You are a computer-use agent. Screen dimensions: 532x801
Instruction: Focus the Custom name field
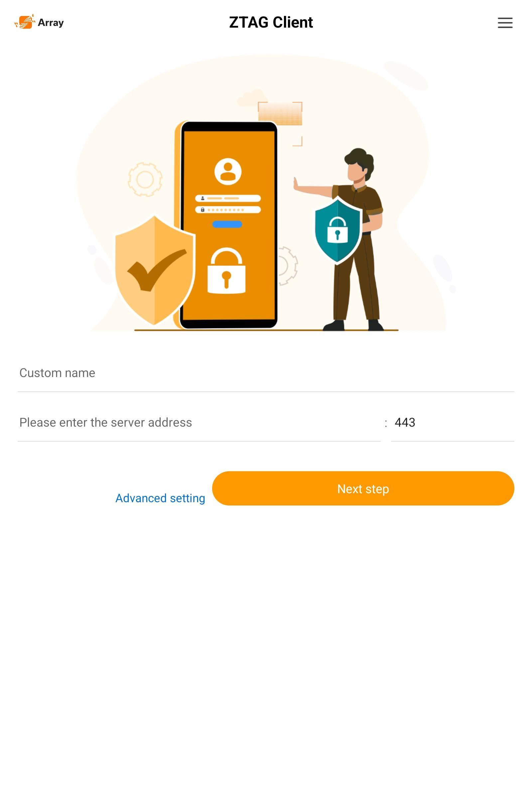point(266,373)
